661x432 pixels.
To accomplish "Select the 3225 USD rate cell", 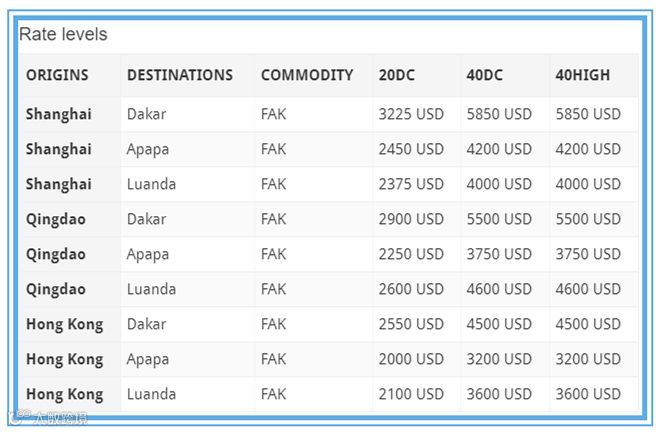I will tap(411, 114).
